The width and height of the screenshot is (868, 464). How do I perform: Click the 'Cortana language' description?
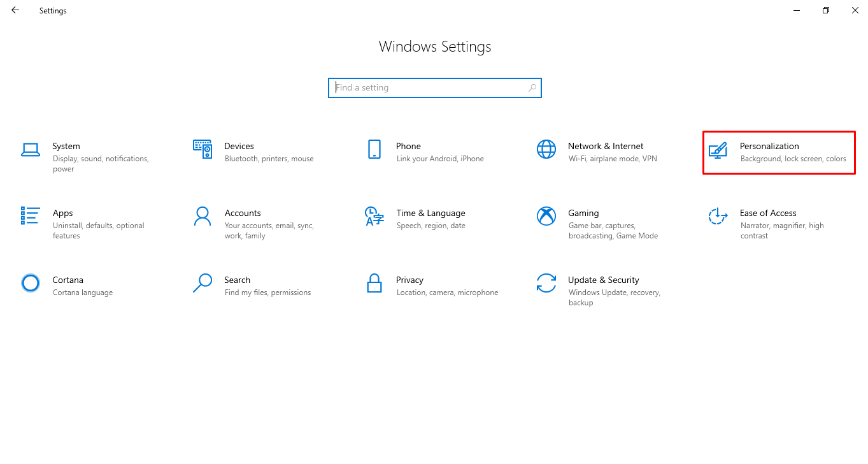point(83,293)
